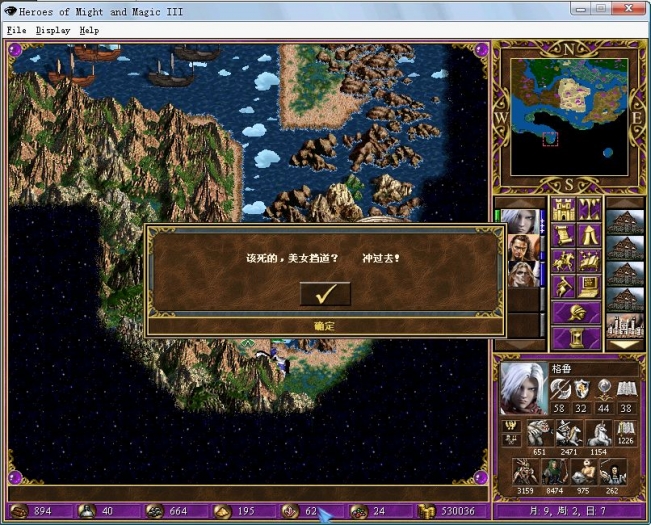Image resolution: width=651 pixels, height=525 pixels.
Task: Click the Next Hero helmet button
Action: point(576,313)
